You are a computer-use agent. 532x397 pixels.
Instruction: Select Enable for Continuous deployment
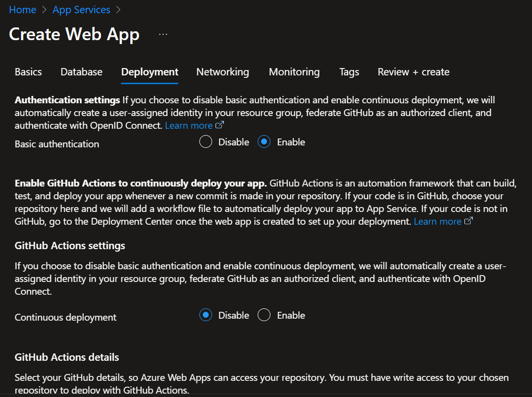coord(264,315)
